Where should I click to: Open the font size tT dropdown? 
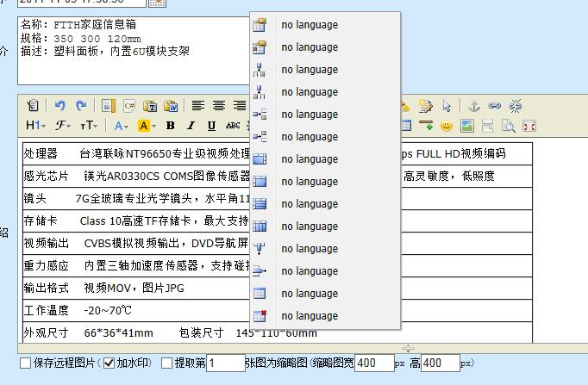(89, 126)
